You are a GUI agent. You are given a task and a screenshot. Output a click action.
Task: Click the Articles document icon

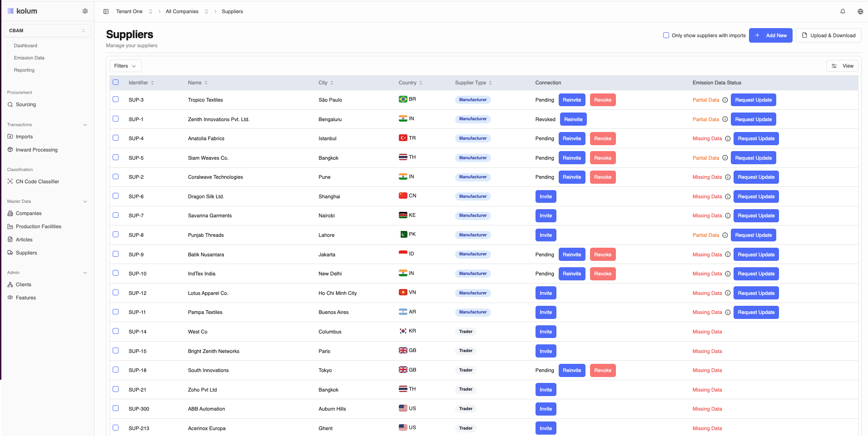pyautogui.click(x=10, y=240)
